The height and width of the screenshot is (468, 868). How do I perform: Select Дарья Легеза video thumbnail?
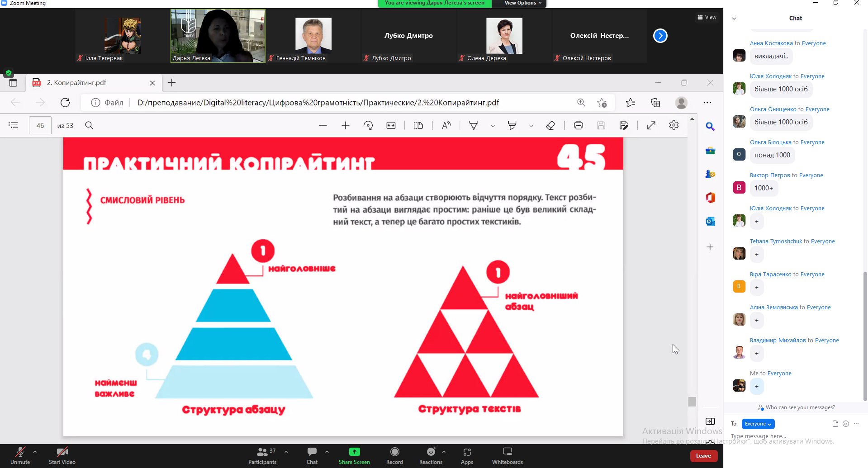point(218,36)
